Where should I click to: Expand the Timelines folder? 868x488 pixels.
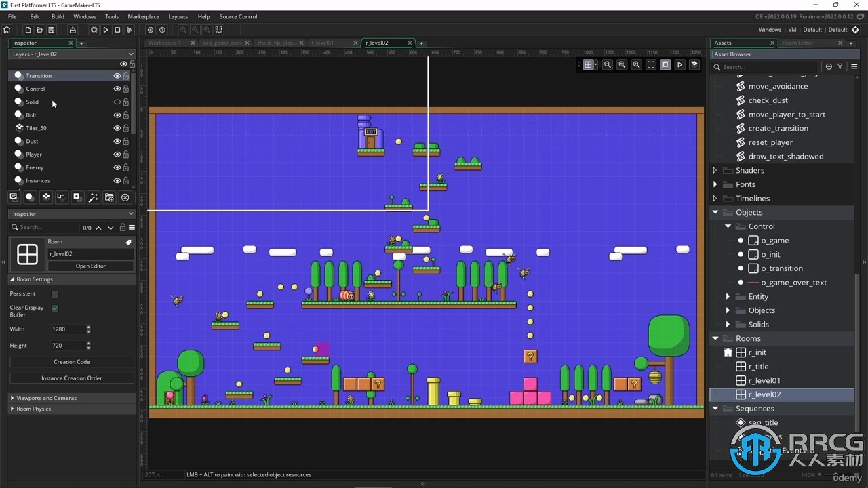(x=715, y=199)
